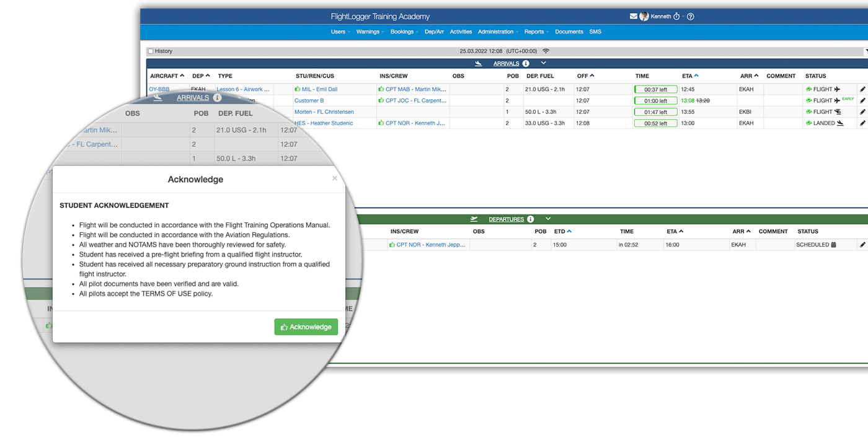This screenshot has height=448, width=868.
Task: Sort arrivals by OFF column
Action: [x=585, y=76]
